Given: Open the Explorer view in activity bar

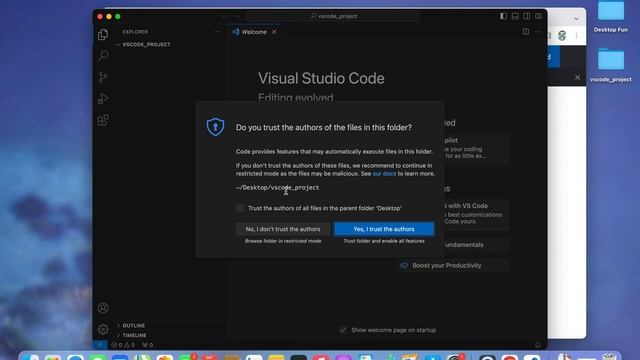Looking at the screenshot, I should tap(103, 35).
